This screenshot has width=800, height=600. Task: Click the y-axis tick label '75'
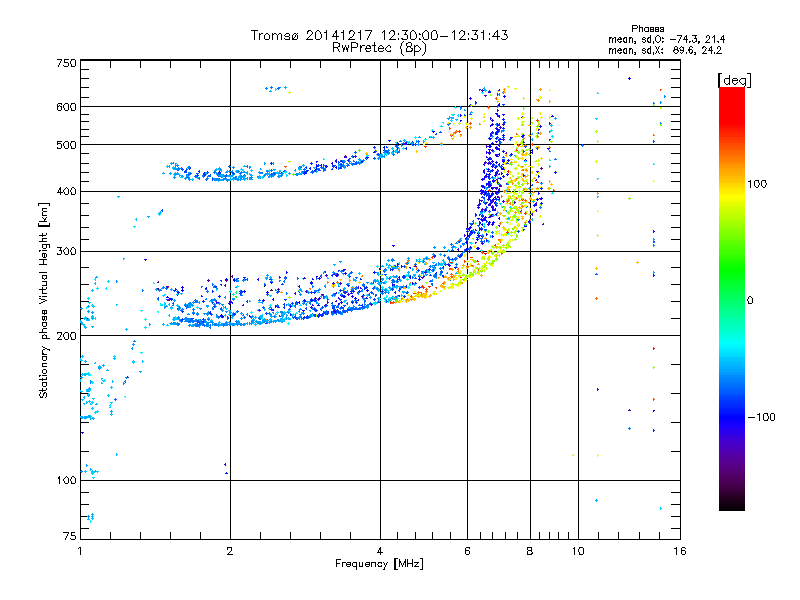click(70, 536)
